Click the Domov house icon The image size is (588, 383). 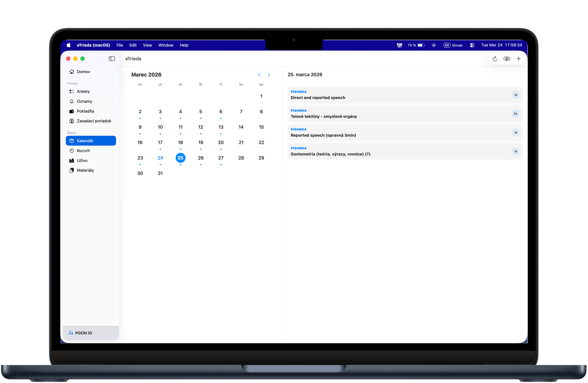(x=72, y=71)
